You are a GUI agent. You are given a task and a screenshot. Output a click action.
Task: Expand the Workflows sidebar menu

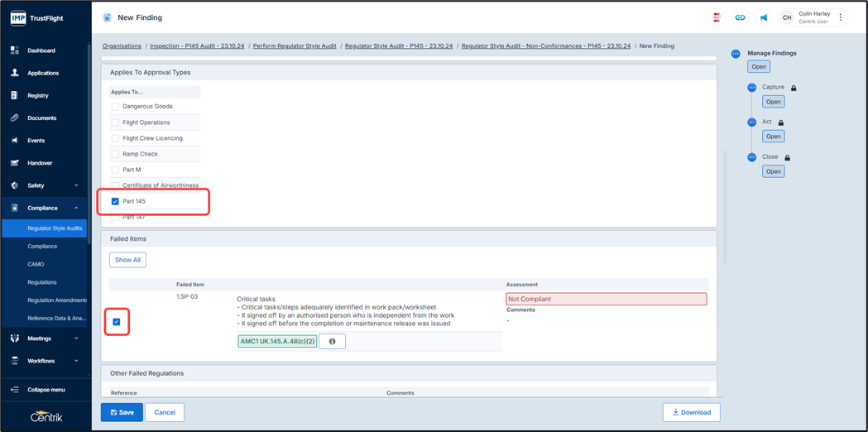tap(76, 361)
